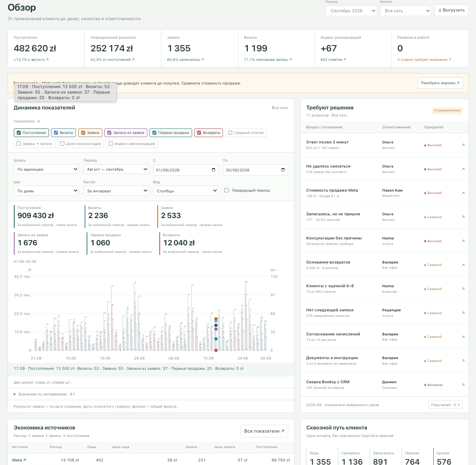
Task: Open arrow for "Ответ позже 3 минут" row
Action: 463,145
